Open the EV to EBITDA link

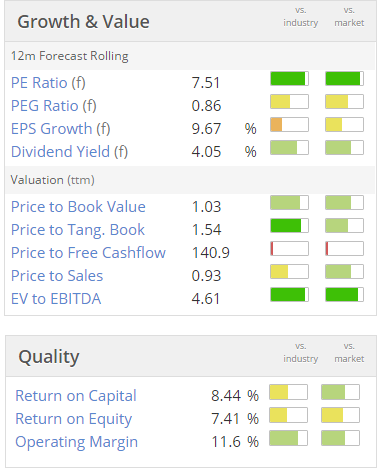(56, 299)
